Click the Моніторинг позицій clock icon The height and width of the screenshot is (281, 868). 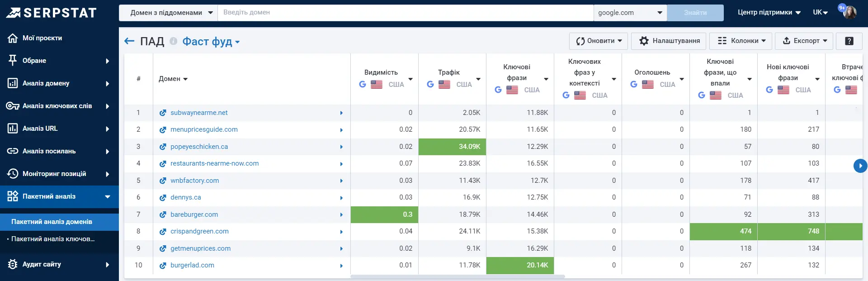(13, 174)
